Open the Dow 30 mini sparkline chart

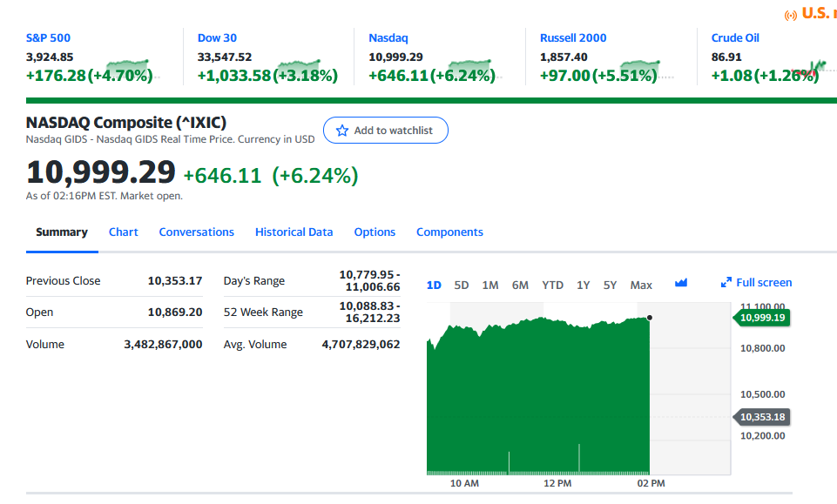tap(299, 70)
